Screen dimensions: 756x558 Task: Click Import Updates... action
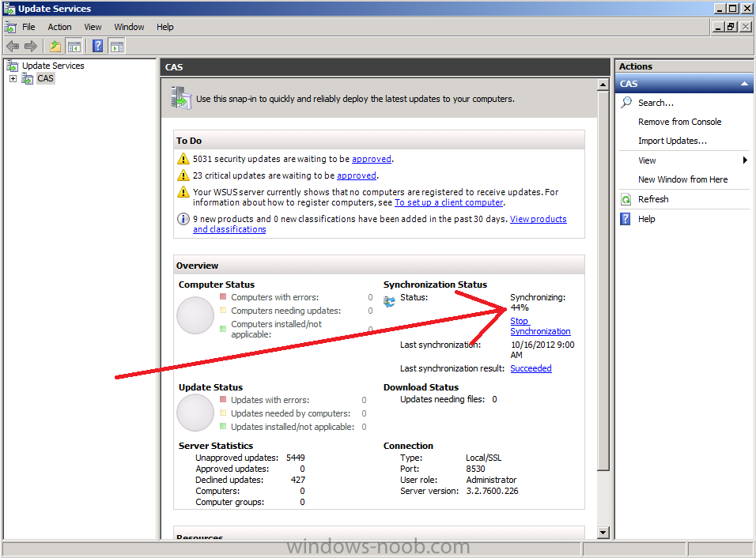tap(672, 141)
